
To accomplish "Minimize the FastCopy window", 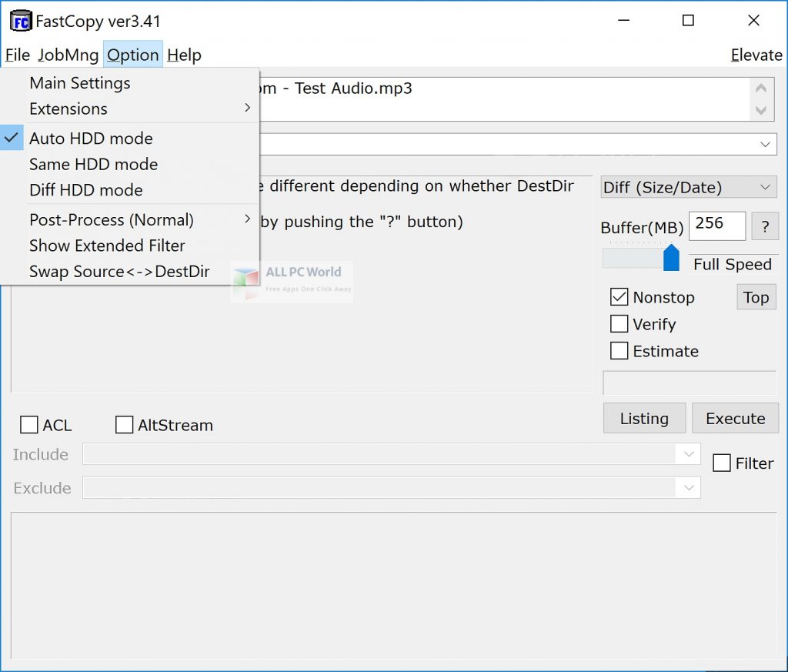I will click(623, 21).
